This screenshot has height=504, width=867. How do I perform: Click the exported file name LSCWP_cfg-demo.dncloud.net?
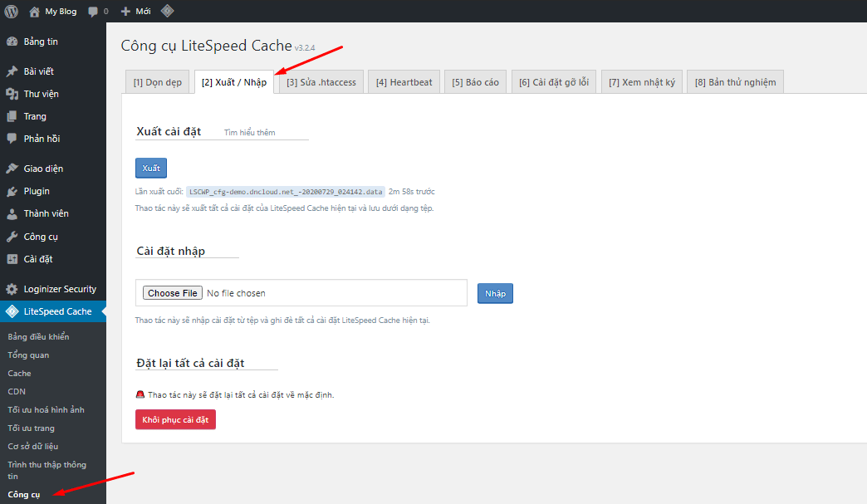click(286, 192)
